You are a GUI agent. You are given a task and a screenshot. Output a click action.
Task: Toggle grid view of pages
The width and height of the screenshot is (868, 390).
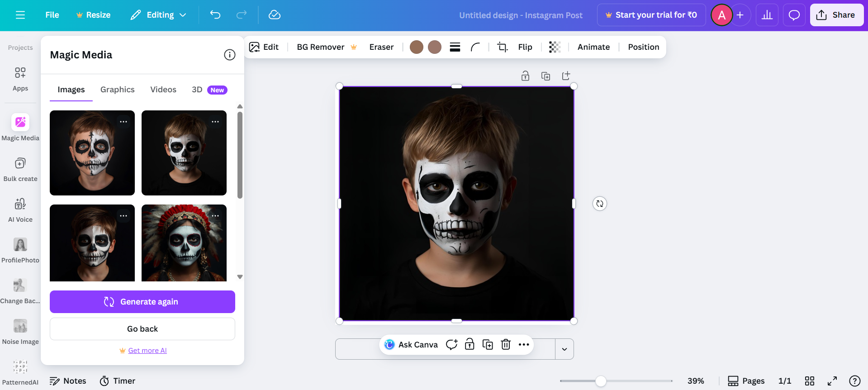point(810,381)
